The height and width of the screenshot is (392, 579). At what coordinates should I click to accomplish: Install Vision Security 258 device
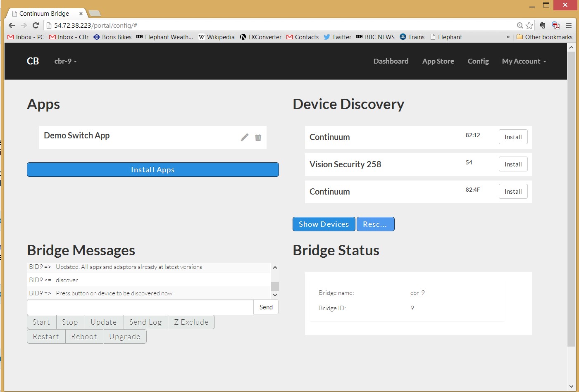tap(513, 164)
